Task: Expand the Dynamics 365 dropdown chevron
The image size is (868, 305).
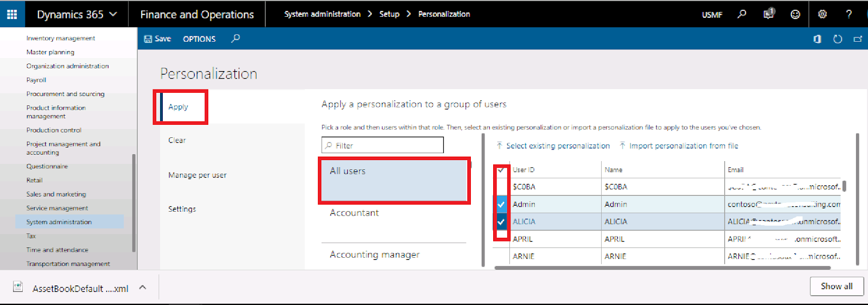Action: pyautogui.click(x=113, y=14)
